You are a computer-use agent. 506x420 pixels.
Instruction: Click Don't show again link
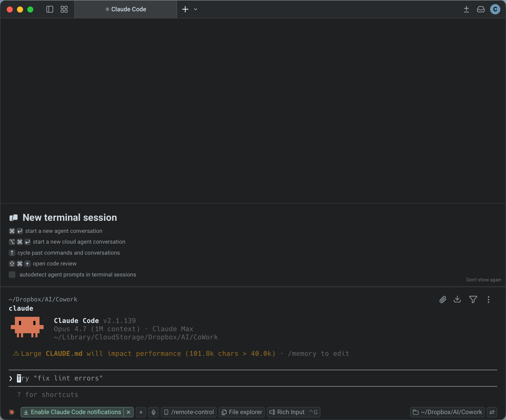[484, 280]
